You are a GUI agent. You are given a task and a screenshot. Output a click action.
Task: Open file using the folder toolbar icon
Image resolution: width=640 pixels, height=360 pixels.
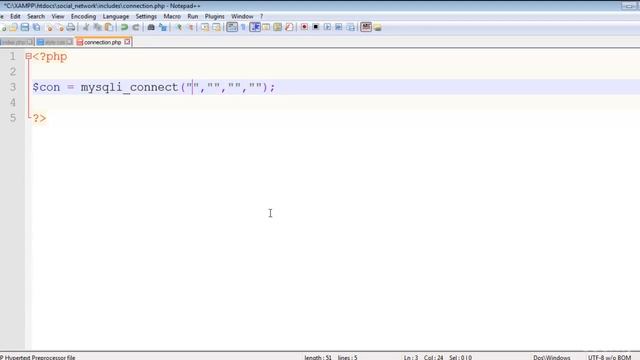pyautogui.click(x=13, y=27)
